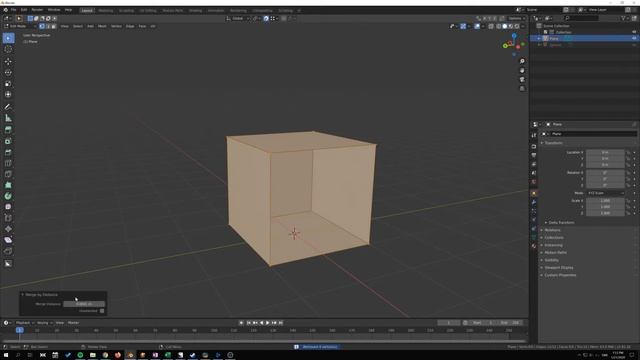
Task: Play the animation forward
Action: click(268, 323)
